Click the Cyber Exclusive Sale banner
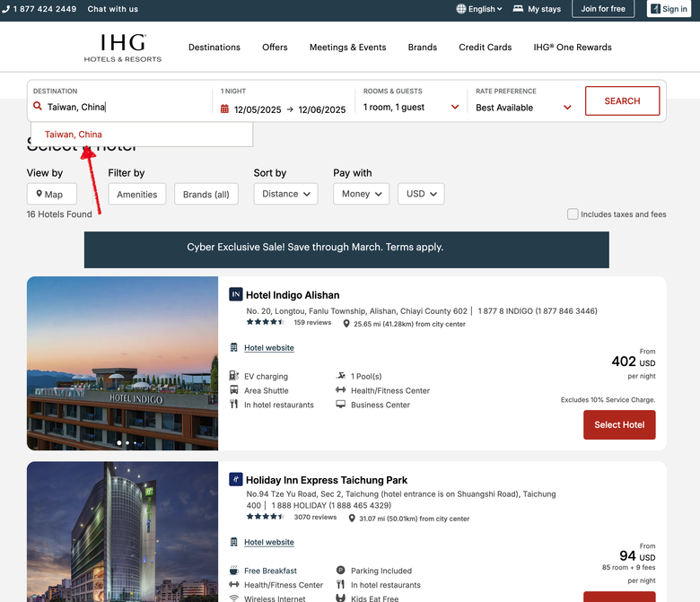This screenshot has height=602, width=700. tap(346, 249)
